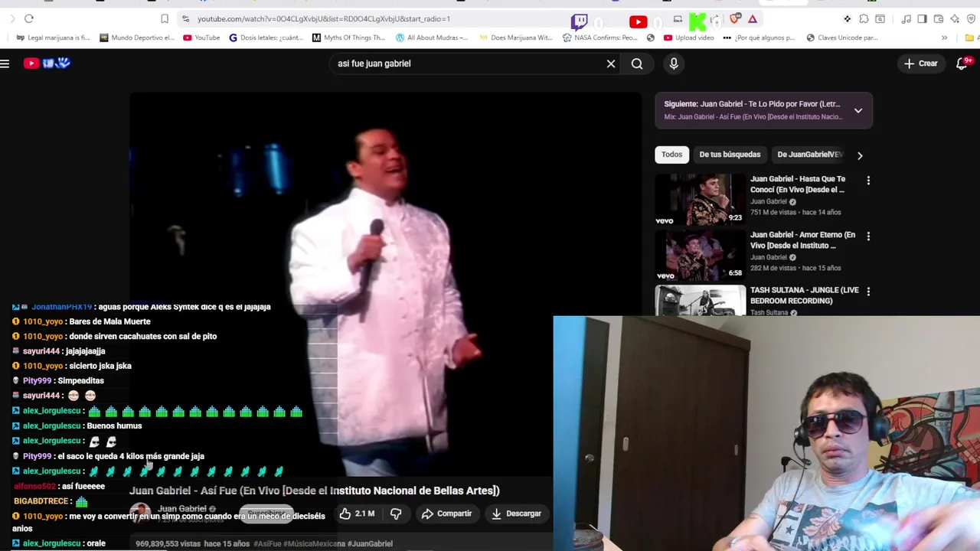This screenshot has height=551, width=980.
Task: Open 'All About Mudras' bookmark
Action: pos(431,37)
